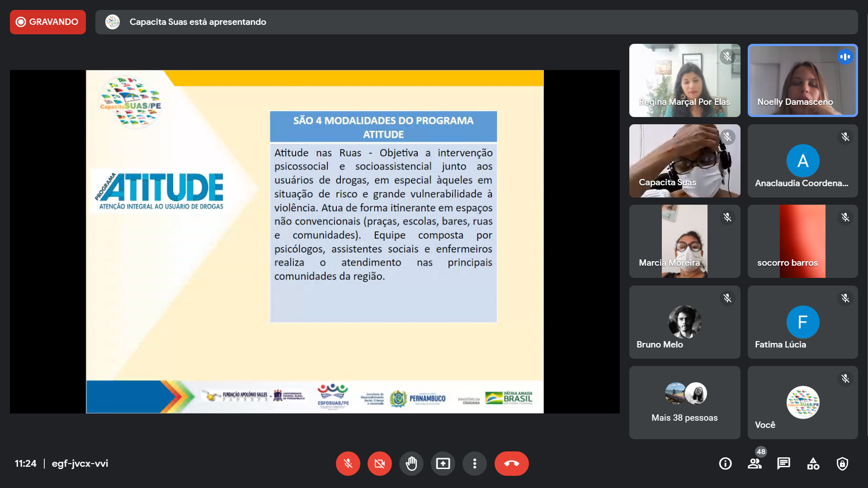Raise hand with the hand icon
868x488 pixels.
[411, 464]
